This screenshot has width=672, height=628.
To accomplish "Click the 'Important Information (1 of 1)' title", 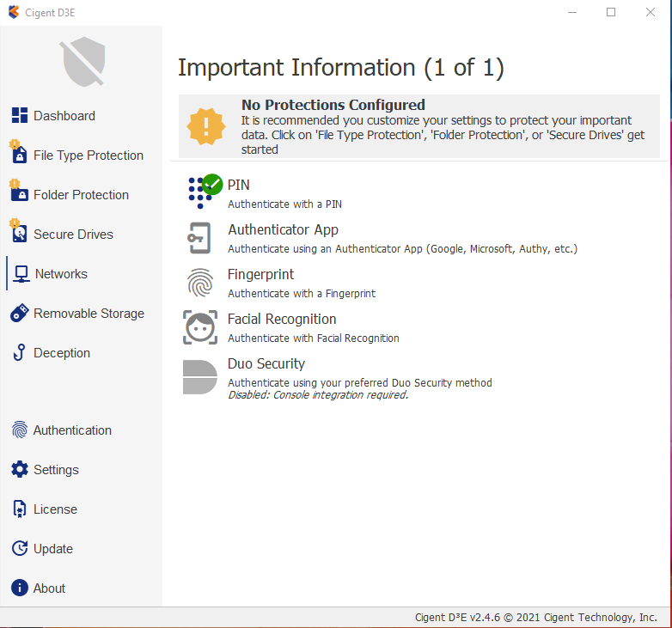I will [x=340, y=67].
